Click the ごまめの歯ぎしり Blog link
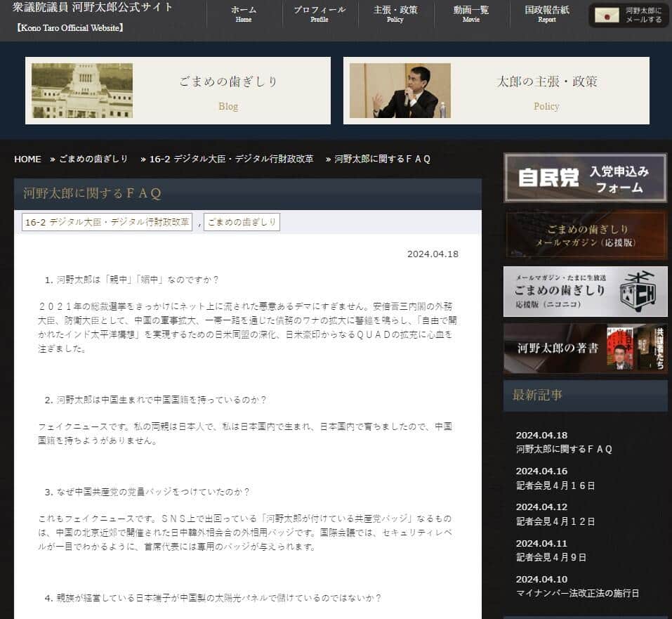672x619 pixels. tap(228, 106)
